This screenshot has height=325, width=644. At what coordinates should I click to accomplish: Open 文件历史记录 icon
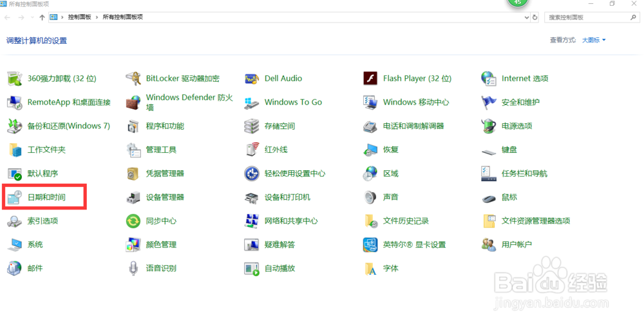point(370,221)
